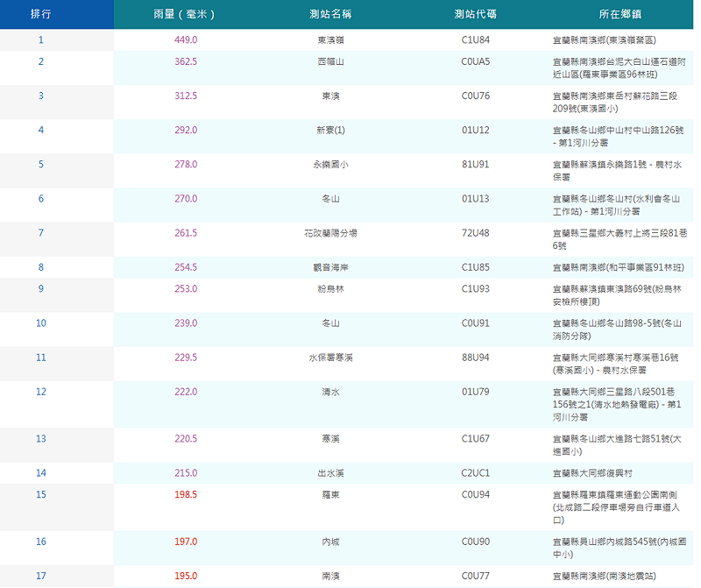The width and height of the screenshot is (701, 588).
Task: Open the 水保署寒溪 station entry
Action: tap(330, 358)
